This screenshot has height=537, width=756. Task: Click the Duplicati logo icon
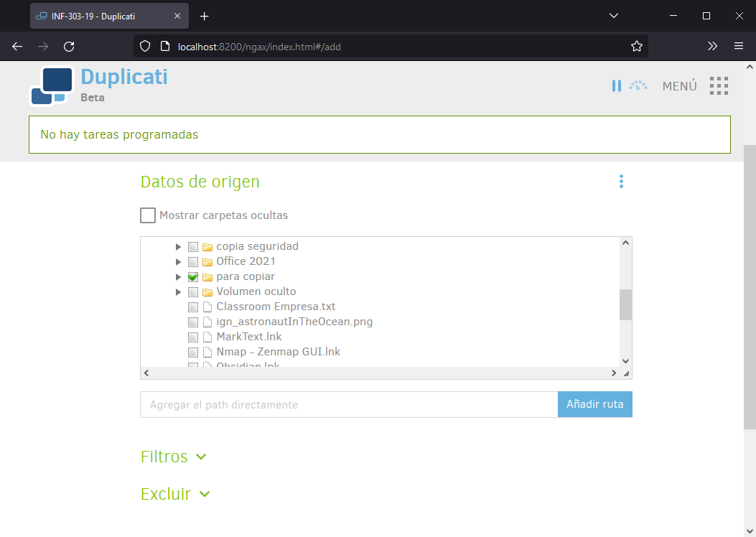[51, 85]
